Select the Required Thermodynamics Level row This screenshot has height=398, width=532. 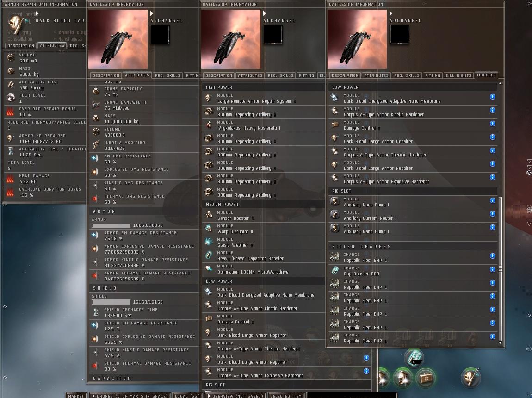pyautogui.click(x=45, y=125)
